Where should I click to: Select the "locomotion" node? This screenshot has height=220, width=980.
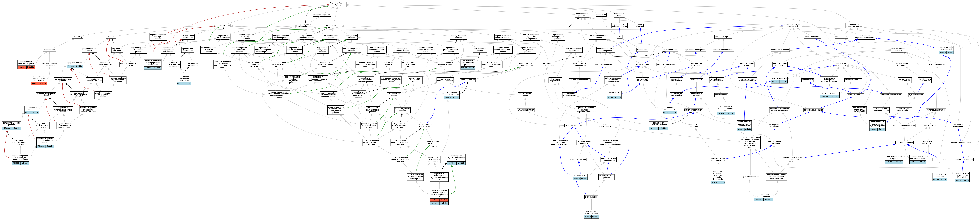[x=601, y=15]
